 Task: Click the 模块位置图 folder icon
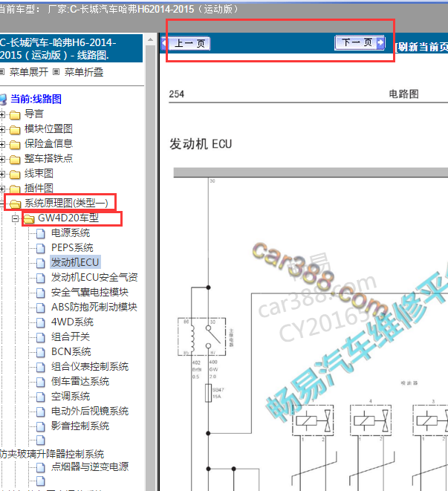tap(15, 130)
